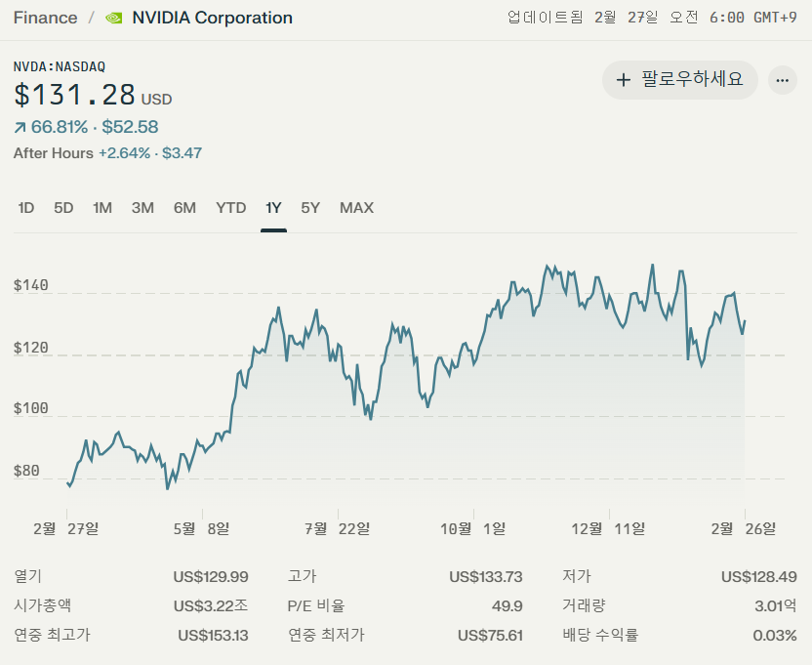Click the 배당 수익률 value 0.03%

coord(775,636)
